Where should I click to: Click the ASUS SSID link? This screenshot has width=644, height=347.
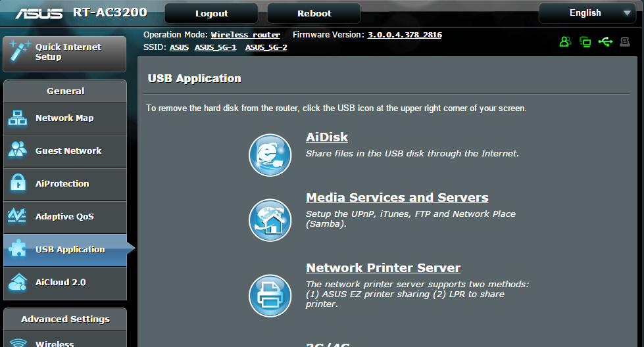click(x=179, y=47)
